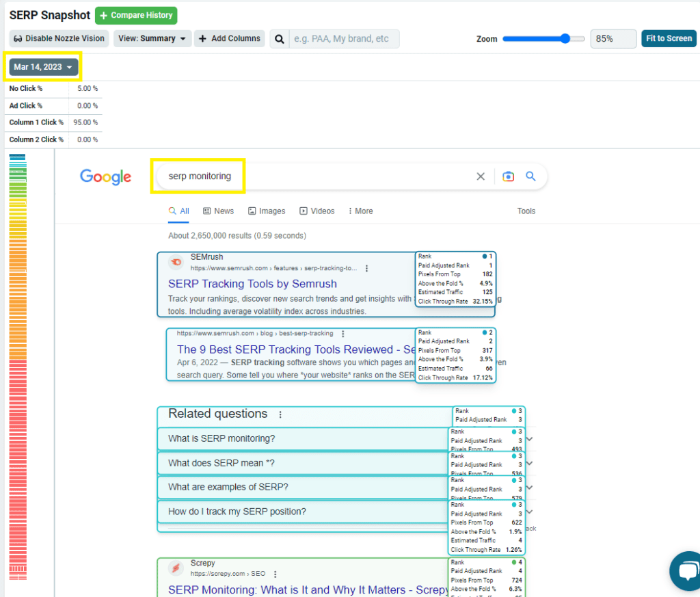Open Google search Tools
The image size is (700, 597).
click(526, 211)
